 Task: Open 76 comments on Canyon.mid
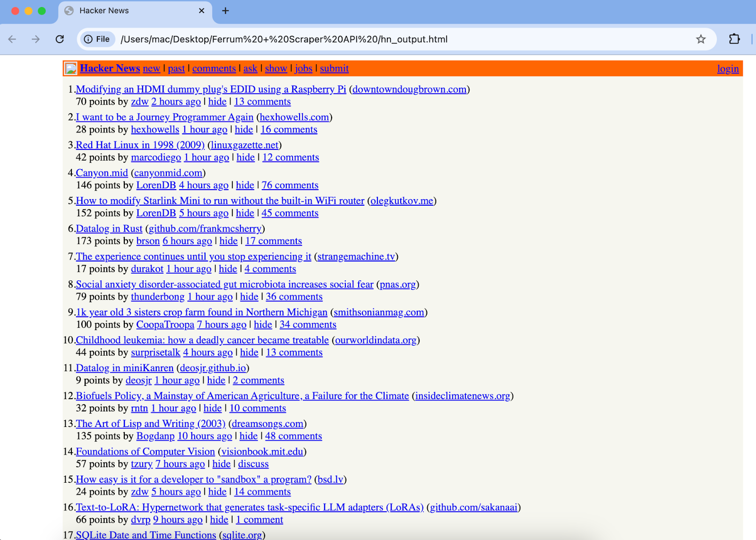click(x=290, y=185)
